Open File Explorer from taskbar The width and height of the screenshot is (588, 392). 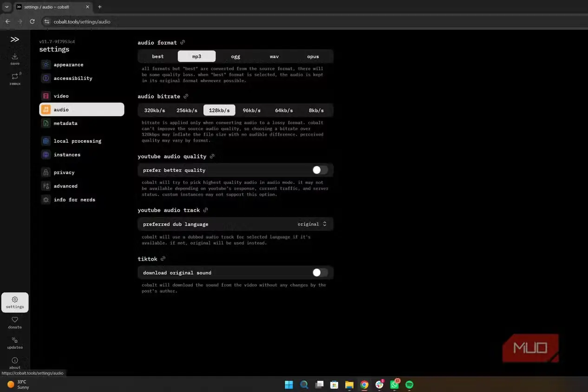pyautogui.click(x=349, y=385)
